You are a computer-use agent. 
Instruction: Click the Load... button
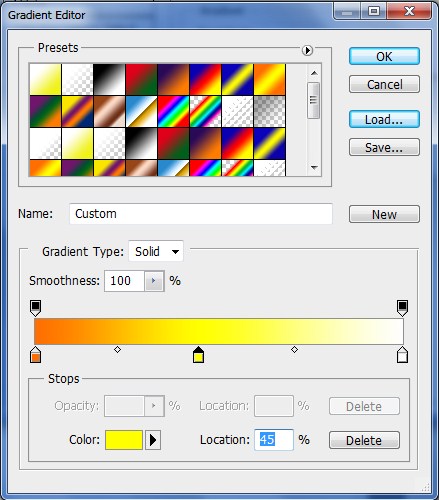click(x=384, y=119)
